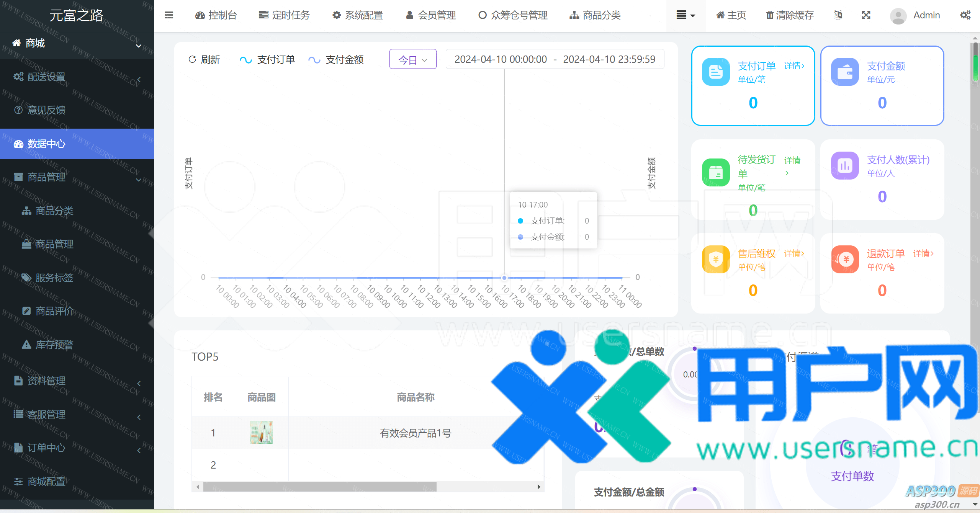Toggle fullscreen with the expand icon

(866, 15)
